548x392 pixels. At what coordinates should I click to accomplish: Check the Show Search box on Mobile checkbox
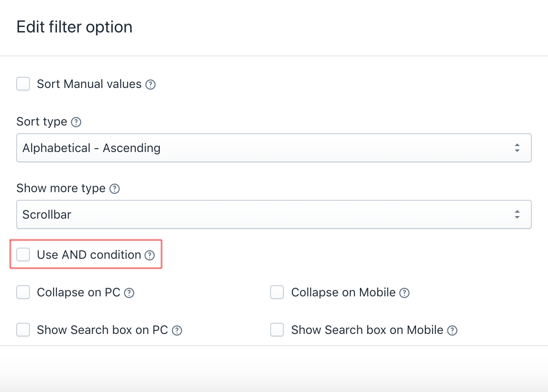point(277,330)
